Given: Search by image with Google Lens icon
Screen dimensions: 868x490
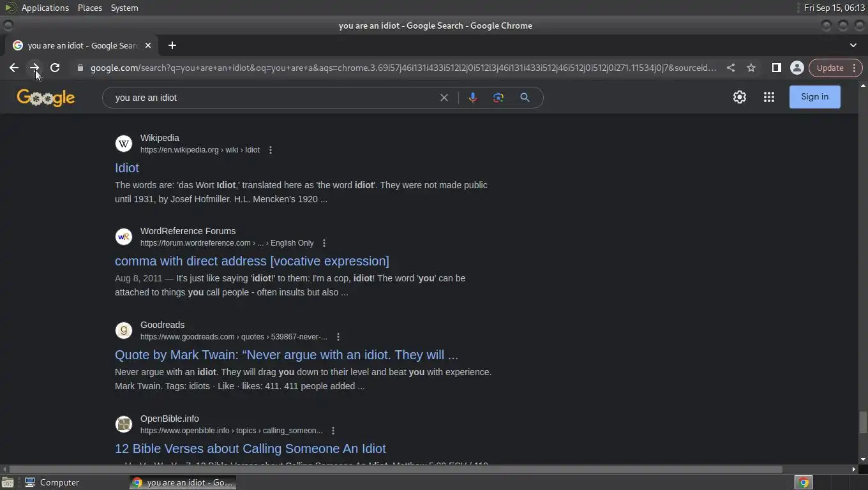Looking at the screenshot, I should tap(498, 98).
